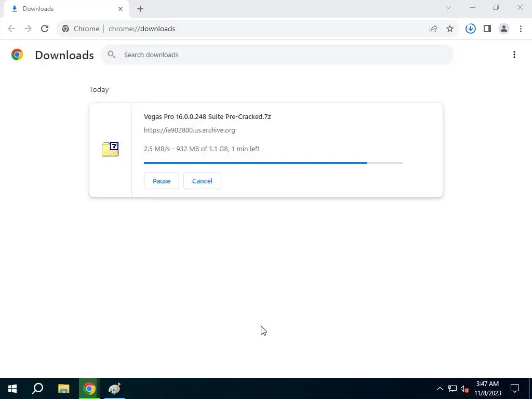Screen dimensions: 532x399
Task: Click the Chrome taskbar icon
Action: [x=89, y=389]
